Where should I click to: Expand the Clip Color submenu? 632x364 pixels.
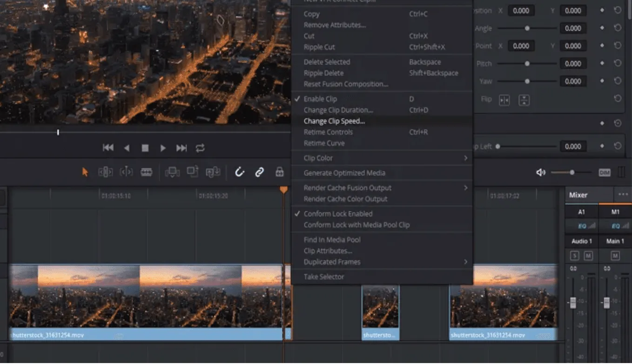[x=317, y=158]
